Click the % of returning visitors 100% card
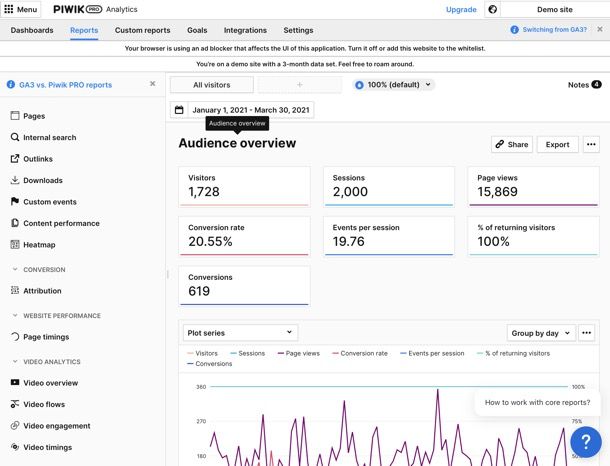610x466 pixels. pyautogui.click(x=533, y=236)
